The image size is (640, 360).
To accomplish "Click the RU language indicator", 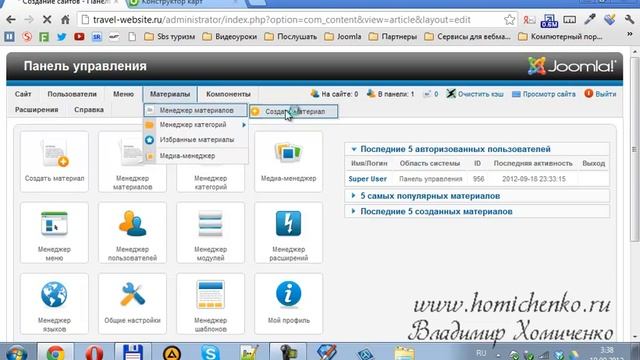I will tap(481, 353).
